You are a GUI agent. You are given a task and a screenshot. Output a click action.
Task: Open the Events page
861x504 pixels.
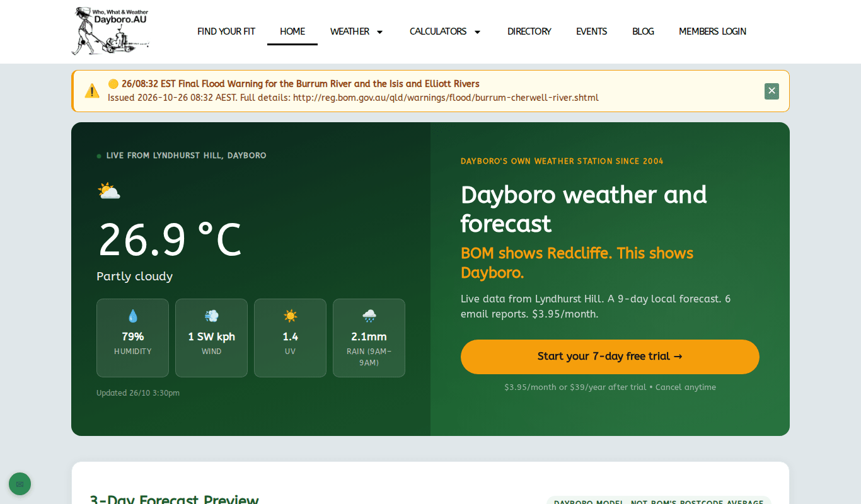coord(592,31)
